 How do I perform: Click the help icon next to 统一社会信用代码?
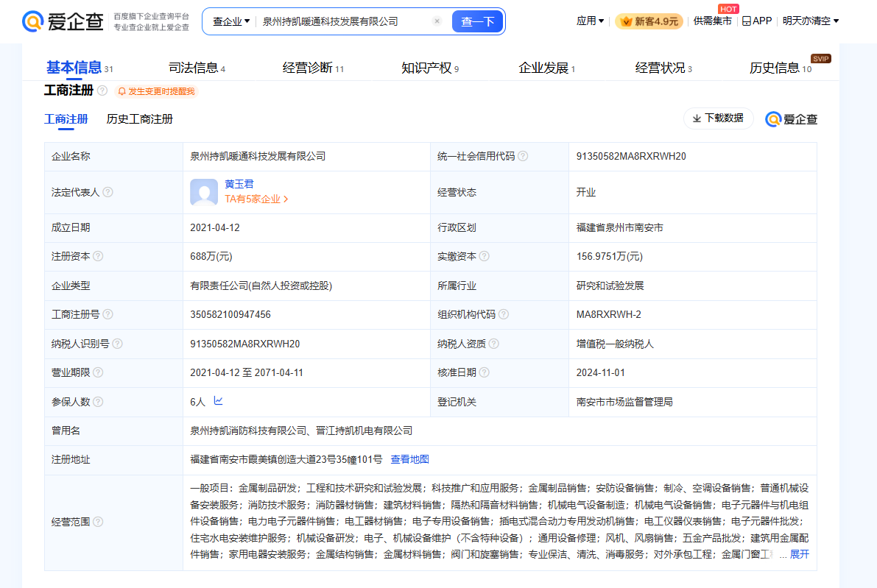point(523,156)
